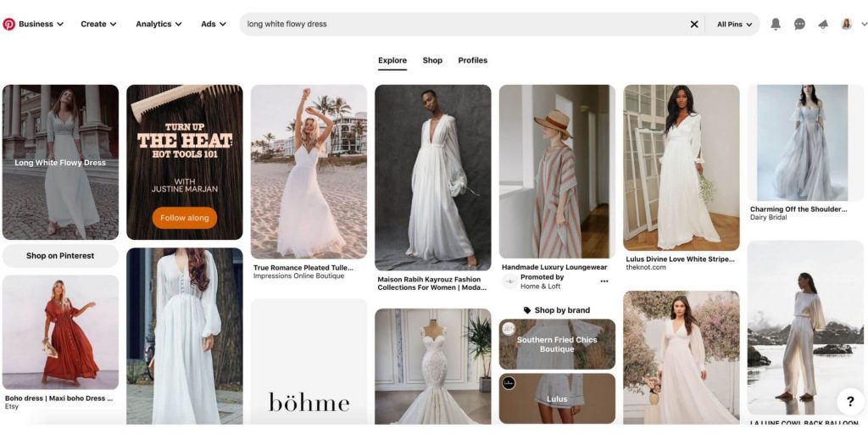The width and height of the screenshot is (868, 434).
Task: Open the floral backdrop white gown image
Action: 682,358
